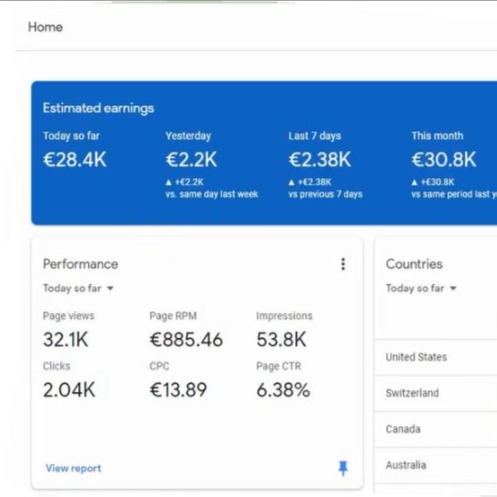The width and height of the screenshot is (497, 497).
Task: Select the Switzerland country row
Action: click(x=436, y=393)
